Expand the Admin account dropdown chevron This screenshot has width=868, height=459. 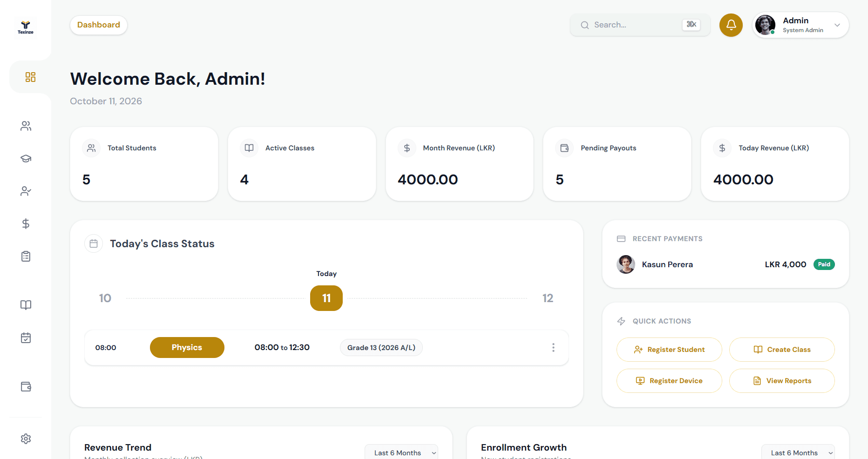click(x=837, y=25)
